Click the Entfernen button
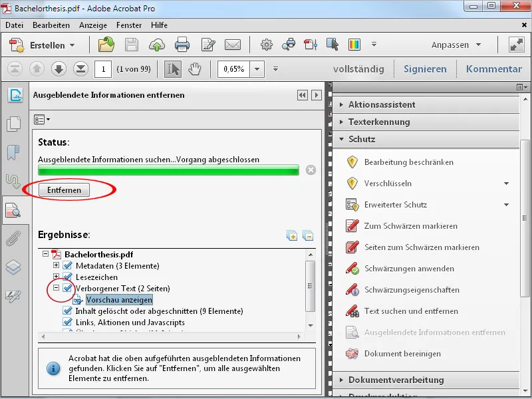Screen dimensions: 532x399 pos(64,190)
